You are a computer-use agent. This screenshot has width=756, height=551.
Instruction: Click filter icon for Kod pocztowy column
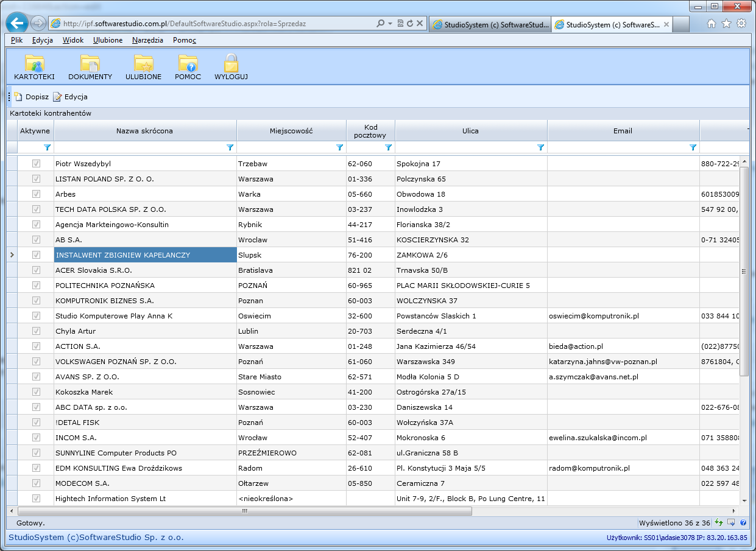pyautogui.click(x=388, y=147)
